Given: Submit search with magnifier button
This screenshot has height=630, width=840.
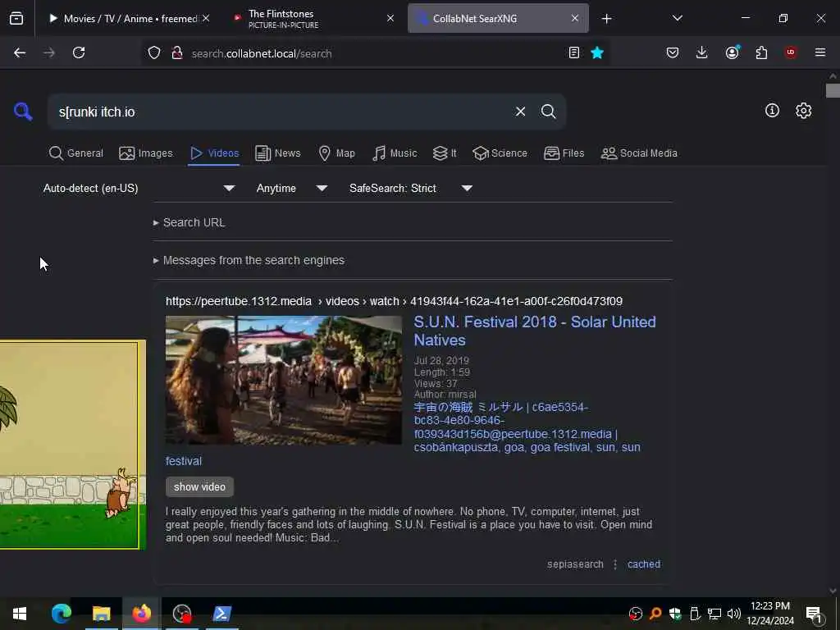Looking at the screenshot, I should coord(548,112).
